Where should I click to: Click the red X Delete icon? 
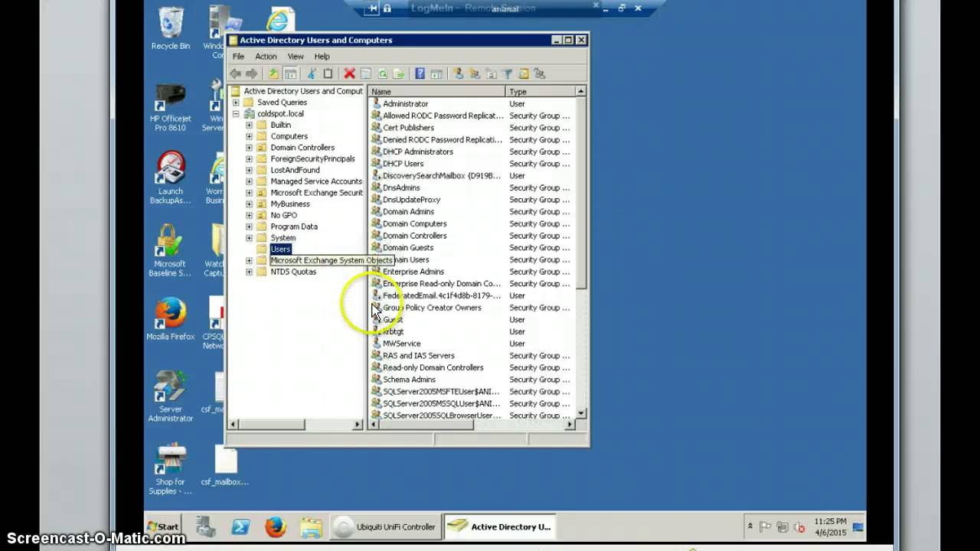(349, 73)
